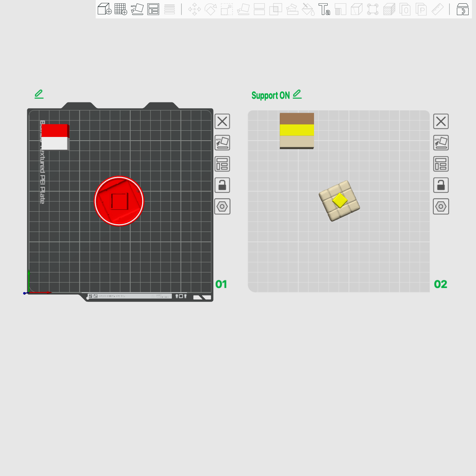Image resolution: width=476 pixels, height=476 pixels.
Task: Arrange objects on plate 02
Action: click(441, 164)
